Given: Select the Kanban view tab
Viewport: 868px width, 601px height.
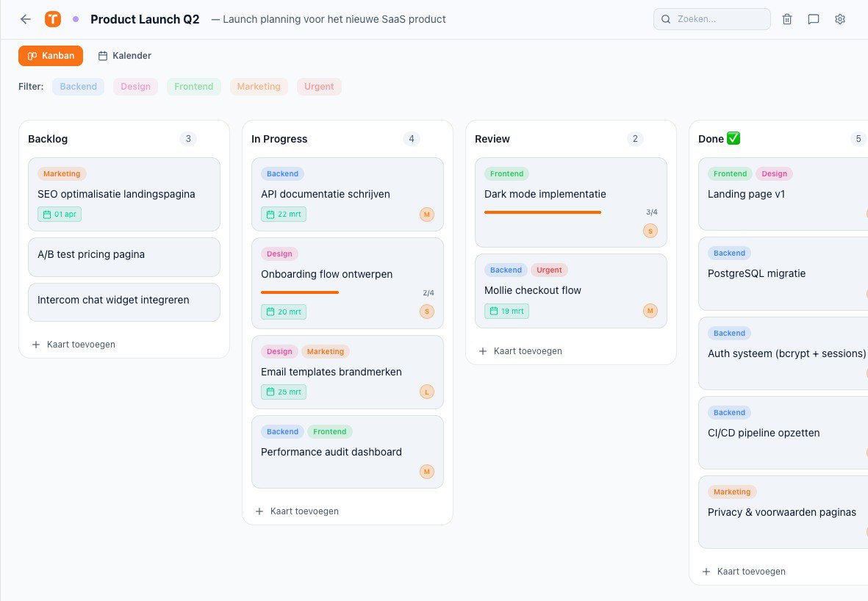Looking at the screenshot, I should tap(51, 55).
